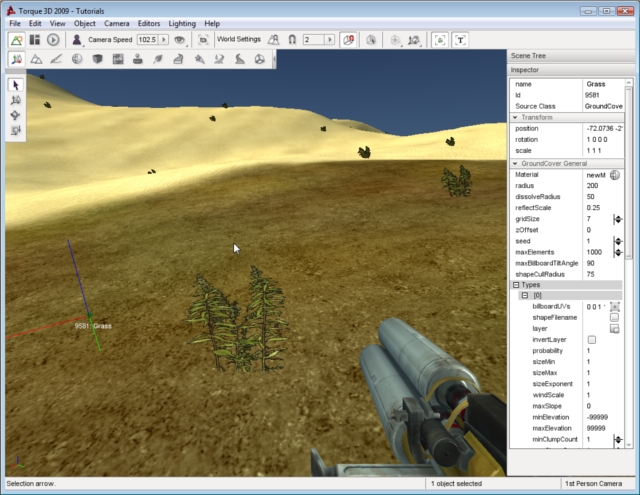Collapse the Transform section
The width and height of the screenshot is (640, 495).
click(516, 118)
